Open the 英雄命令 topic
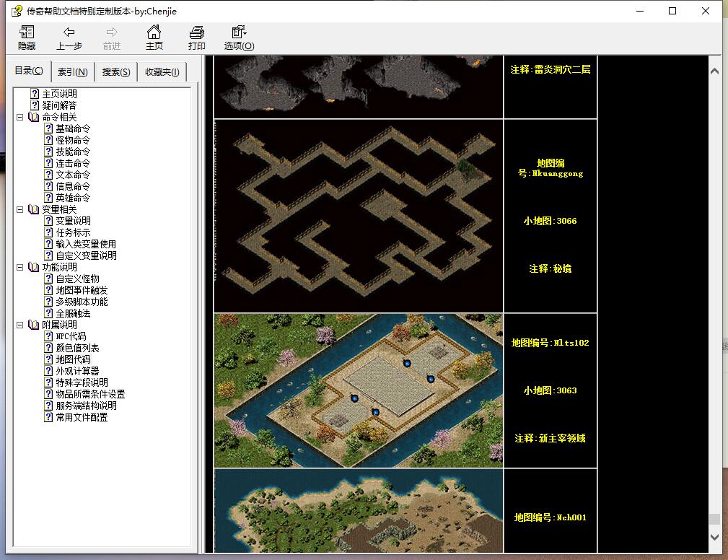The image size is (728, 560). point(73,198)
